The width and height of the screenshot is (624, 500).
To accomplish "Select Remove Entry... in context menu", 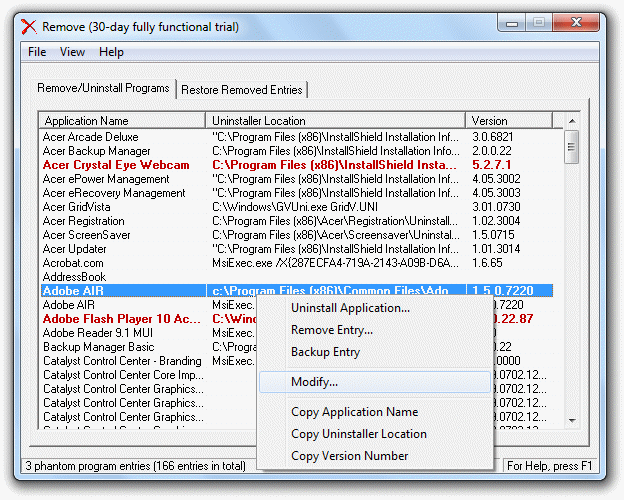I will (x=331, y=330).
